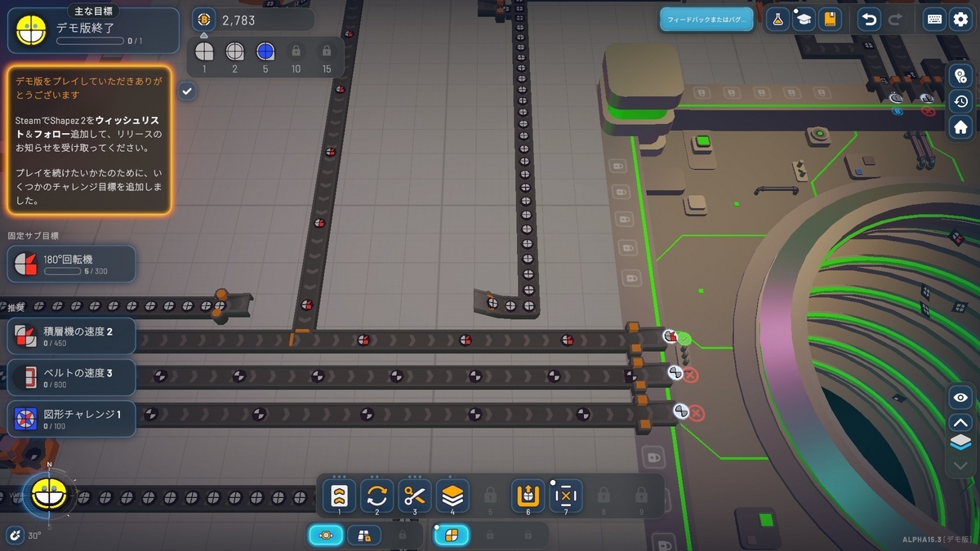Viewport: 980px width, 551px height.
Task: Check the tutorial message checkmark
Action: pos(187,91)
